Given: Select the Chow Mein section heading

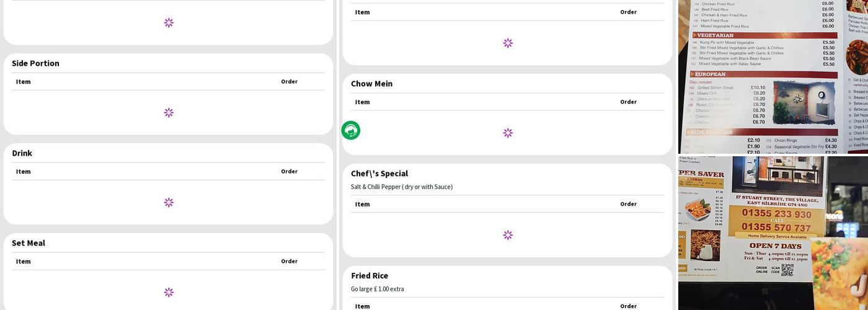Looking at the screenshot, I should pos(371,84).
